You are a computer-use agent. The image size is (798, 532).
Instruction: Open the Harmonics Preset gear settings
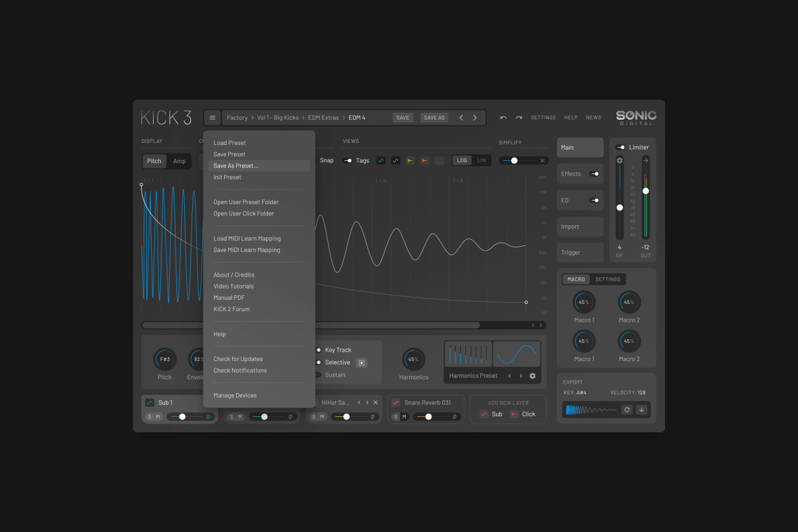532,376
